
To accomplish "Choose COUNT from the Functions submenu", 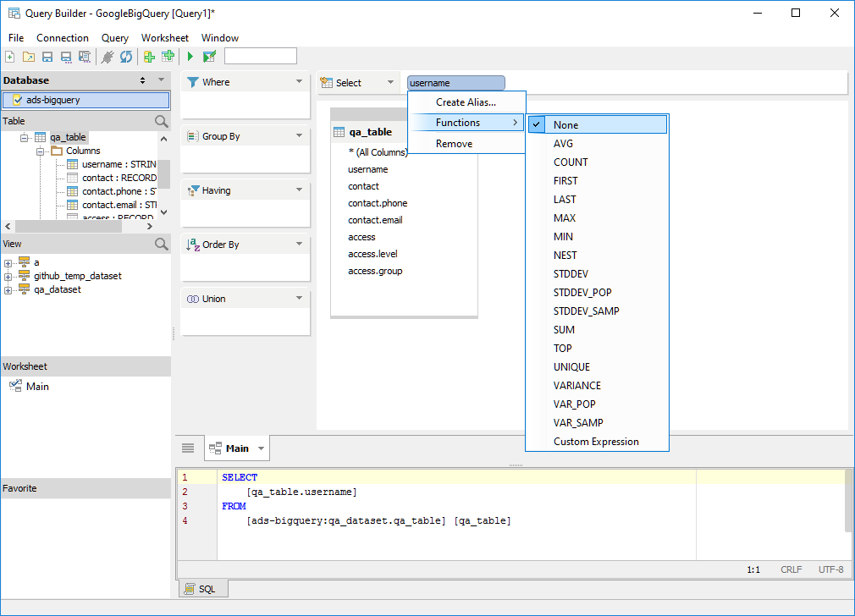I will click(571, 162).
